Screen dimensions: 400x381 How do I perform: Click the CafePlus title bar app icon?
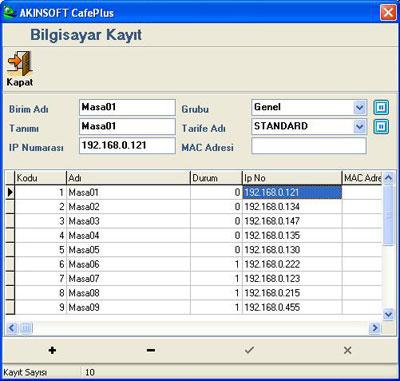click(9, 13)
